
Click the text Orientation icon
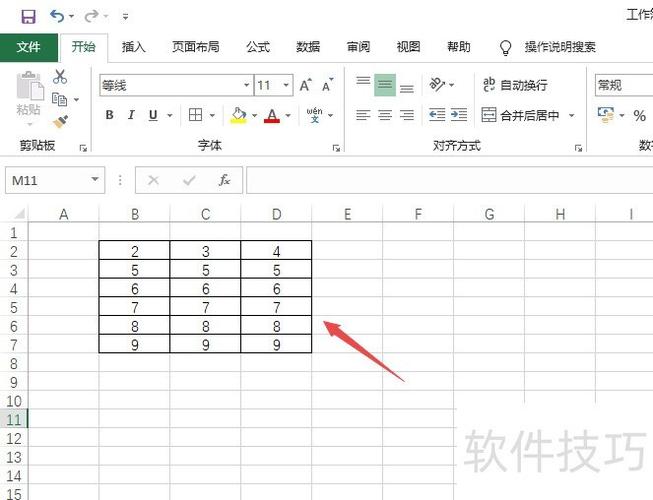[x=437, y=85]
